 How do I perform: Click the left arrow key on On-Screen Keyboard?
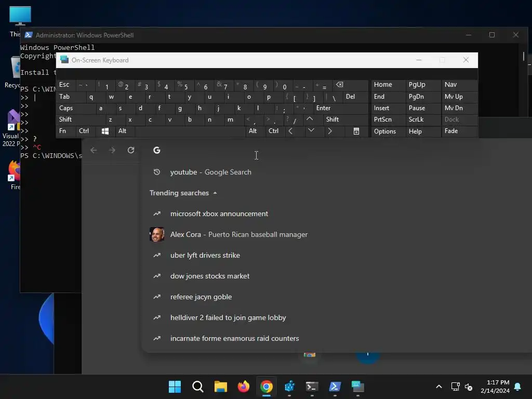pos(290,131)
